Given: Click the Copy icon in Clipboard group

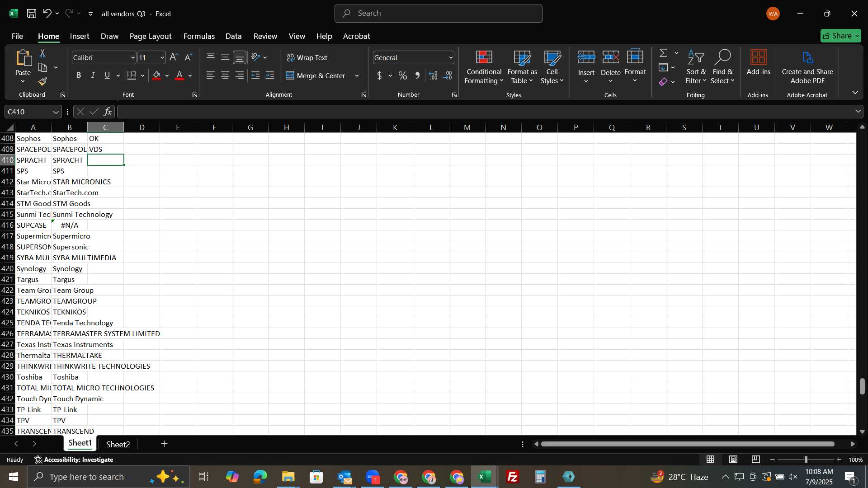Looking at the screenshot, I should pyautogui.click(x=43, y=68).
